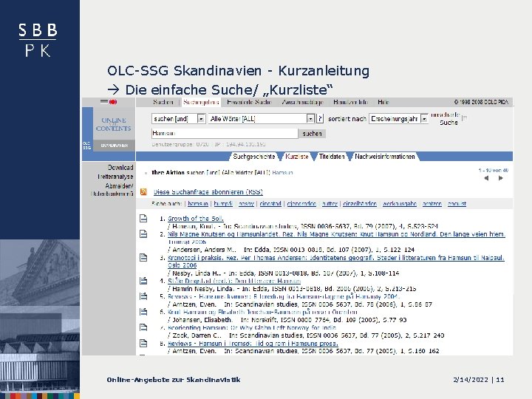532x399 pixels.
Task: Switch to the Titeldaten tab
Action: point(332,157)
